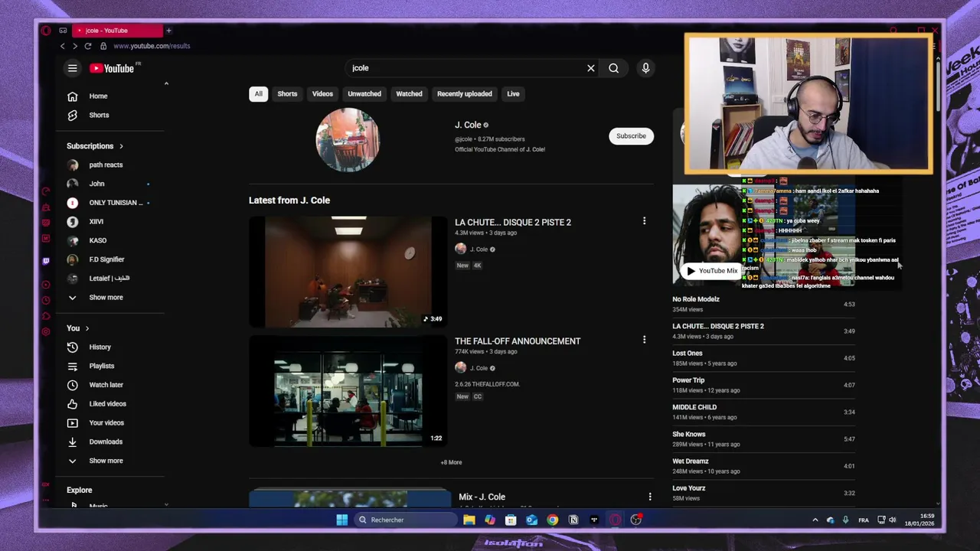Screen dimensions: 980x551
Task: Subscribe to J. Cole channel
Action: (631, 136)
